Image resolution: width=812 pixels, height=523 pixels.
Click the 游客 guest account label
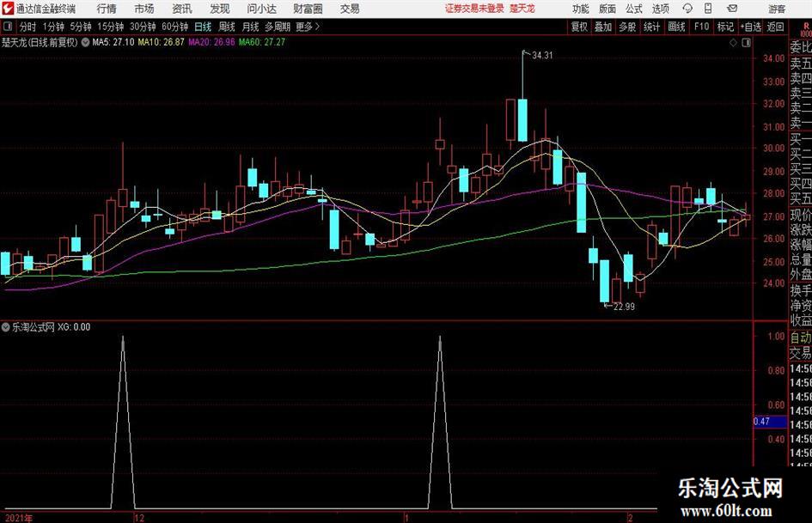(x=777, y=9)
